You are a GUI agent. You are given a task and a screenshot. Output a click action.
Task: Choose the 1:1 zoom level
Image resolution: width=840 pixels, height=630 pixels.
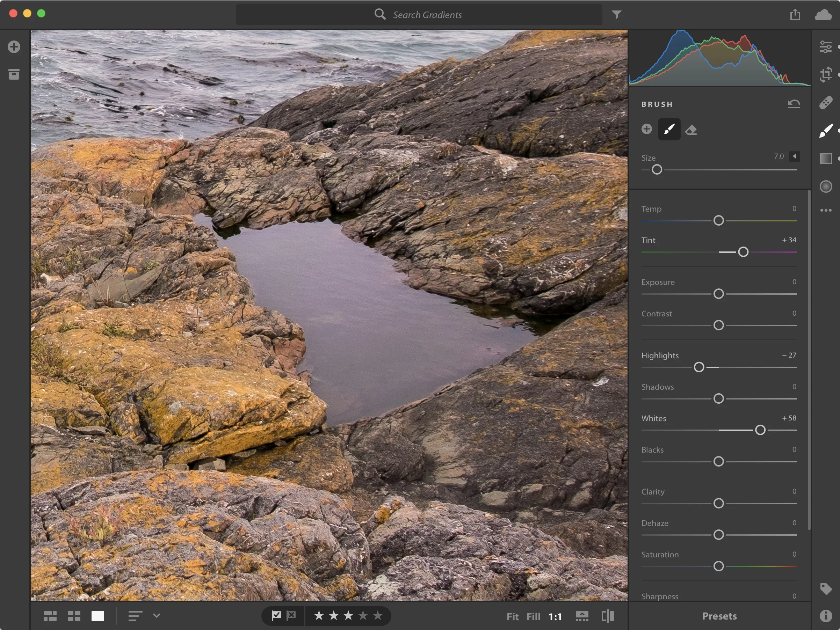[x=555, y=616]
